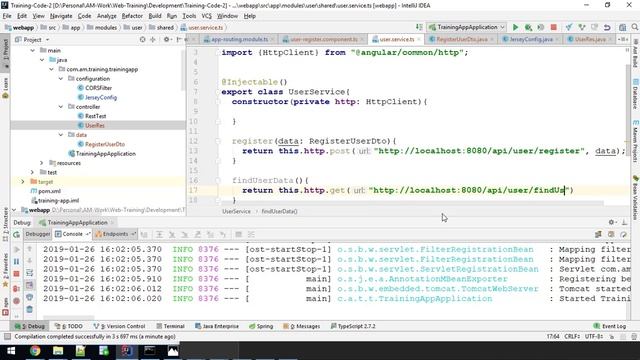Stop the running application (red square, top toolbar)
Image resolution: width=640 pixels, height=360 pixels.
[x=553, y=27]
